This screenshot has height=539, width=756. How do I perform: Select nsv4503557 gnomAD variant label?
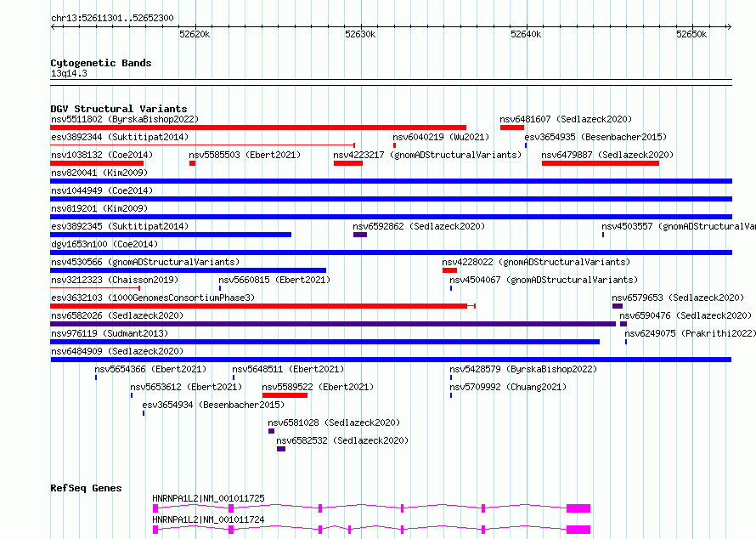(679, 226)
